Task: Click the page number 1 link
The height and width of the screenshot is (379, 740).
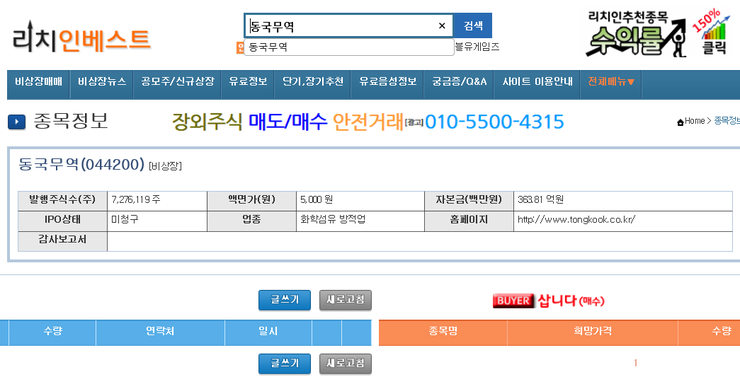Action: coord(636,363)
